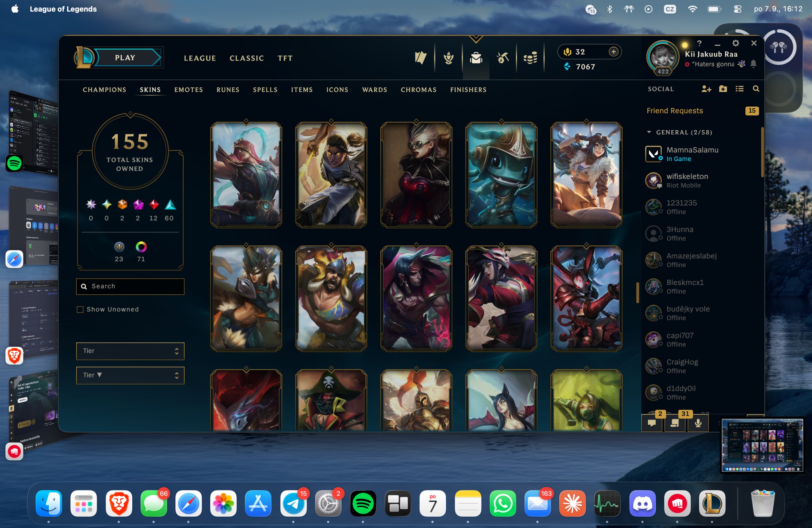
Task: Open the Tier ▼ sort dropdown
Action: pyautogui.click(x=130, y=375)
